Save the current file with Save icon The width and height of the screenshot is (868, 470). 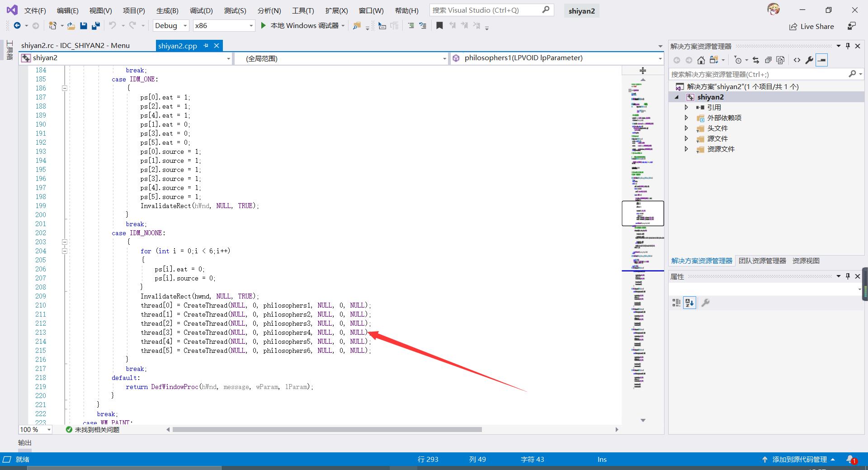coord(83,26)
